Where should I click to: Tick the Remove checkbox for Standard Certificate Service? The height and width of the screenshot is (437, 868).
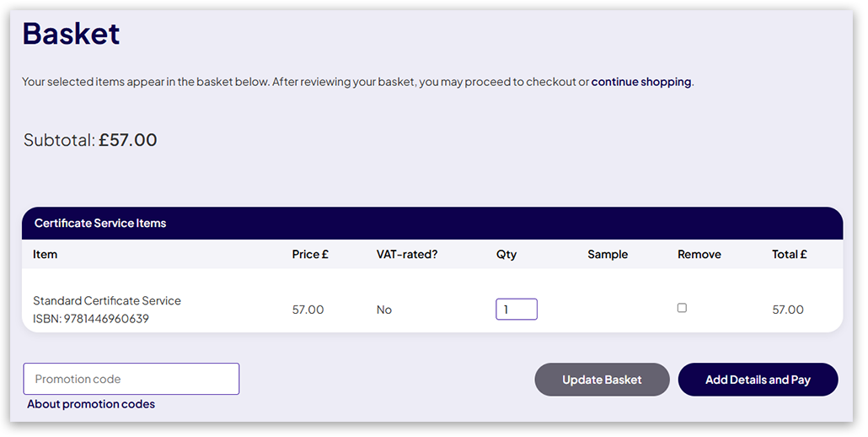pyautogui.click(x=682, y=308)
